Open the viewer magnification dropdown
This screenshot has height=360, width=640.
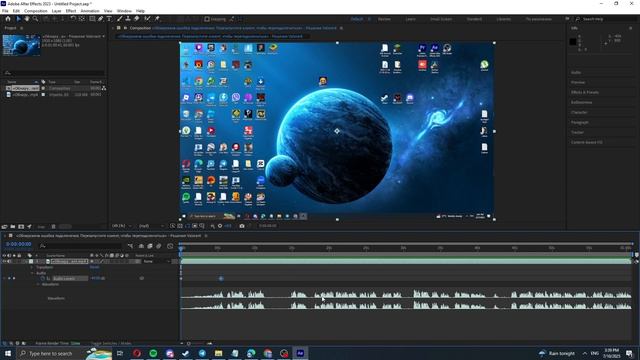[122, 226]
